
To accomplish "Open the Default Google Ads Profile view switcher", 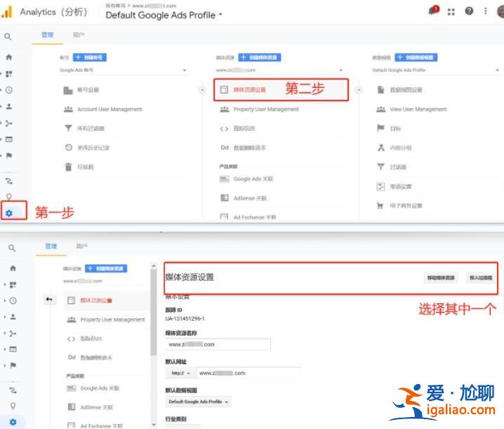I will coord(164,15).
